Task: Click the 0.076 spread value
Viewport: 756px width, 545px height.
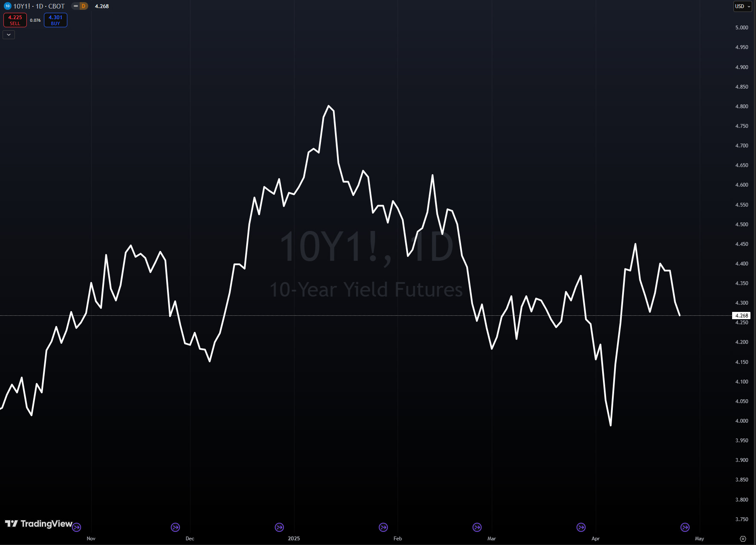Action: [x=35, y=20]
